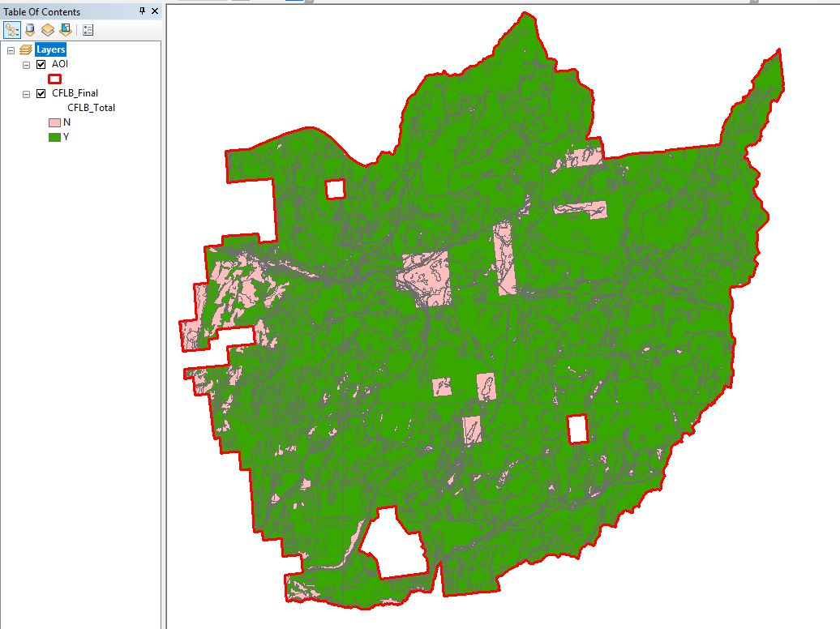The image size is (840, 629).
Task: Switch to List By Source view
Action: [x=30, y=30]
